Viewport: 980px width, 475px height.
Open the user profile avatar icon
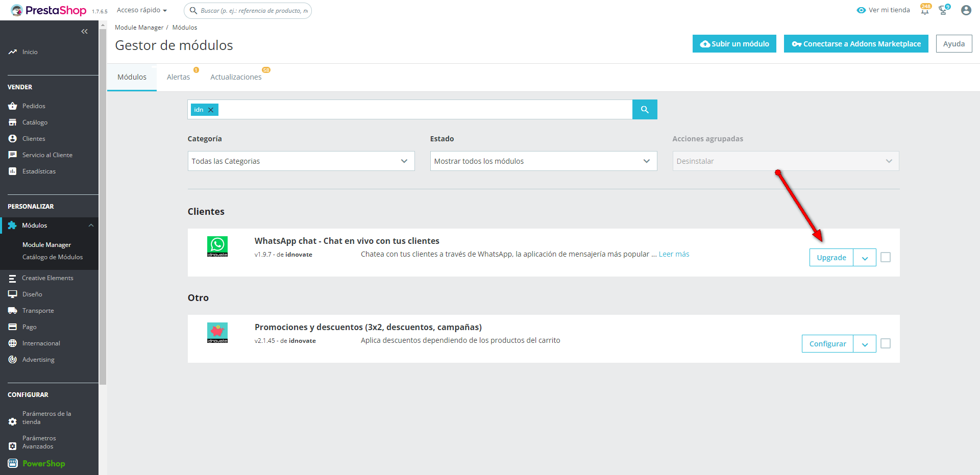click(x=966, y=10)
